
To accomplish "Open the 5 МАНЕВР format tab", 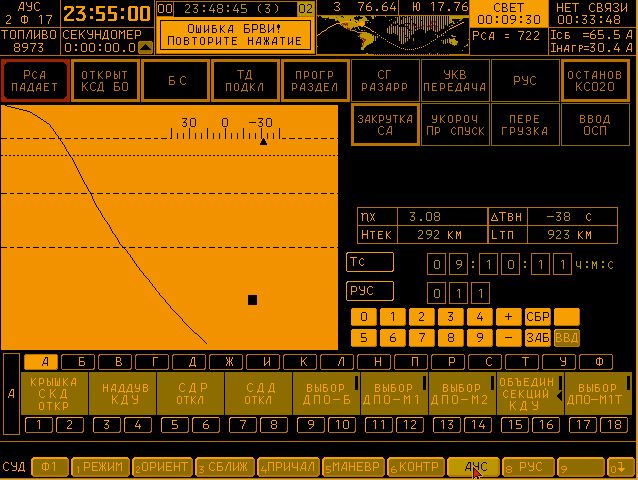I will 353,467.
